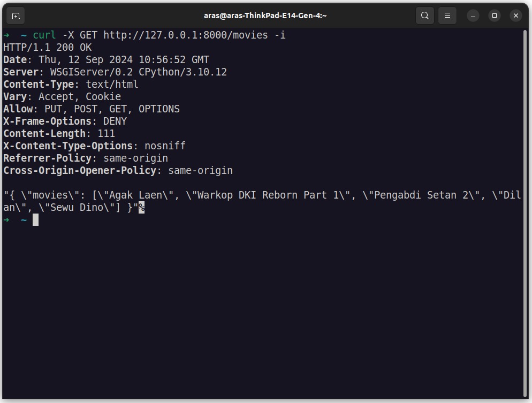
Task: Click the Content-Length value 111
Action: coord(106,133)
